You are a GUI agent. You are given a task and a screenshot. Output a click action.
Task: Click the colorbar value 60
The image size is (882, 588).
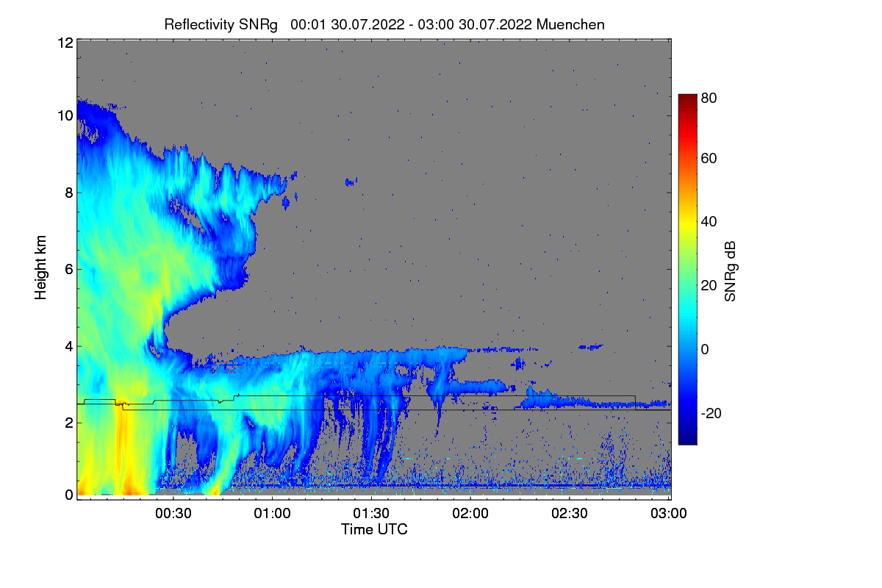click(x=709, y=158)
